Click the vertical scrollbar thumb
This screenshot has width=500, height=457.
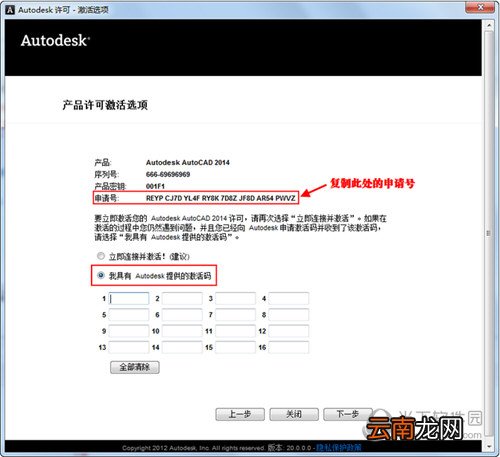[x=489, y=233]
